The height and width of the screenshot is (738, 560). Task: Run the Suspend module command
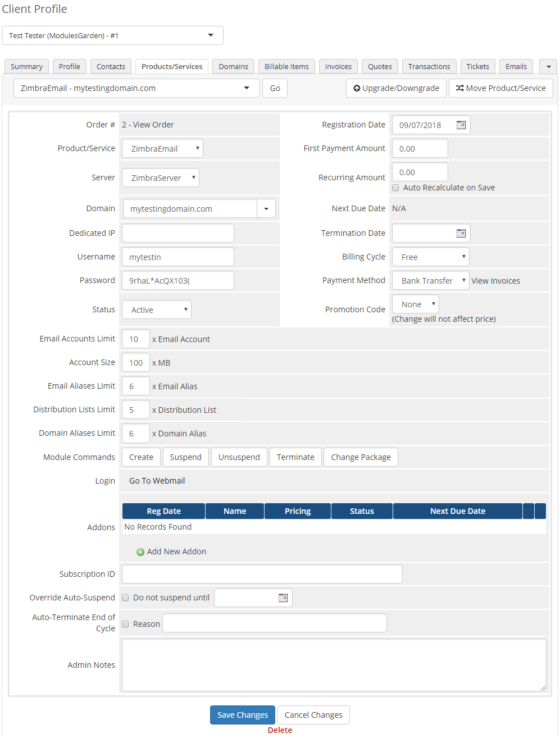pos(186,457)
